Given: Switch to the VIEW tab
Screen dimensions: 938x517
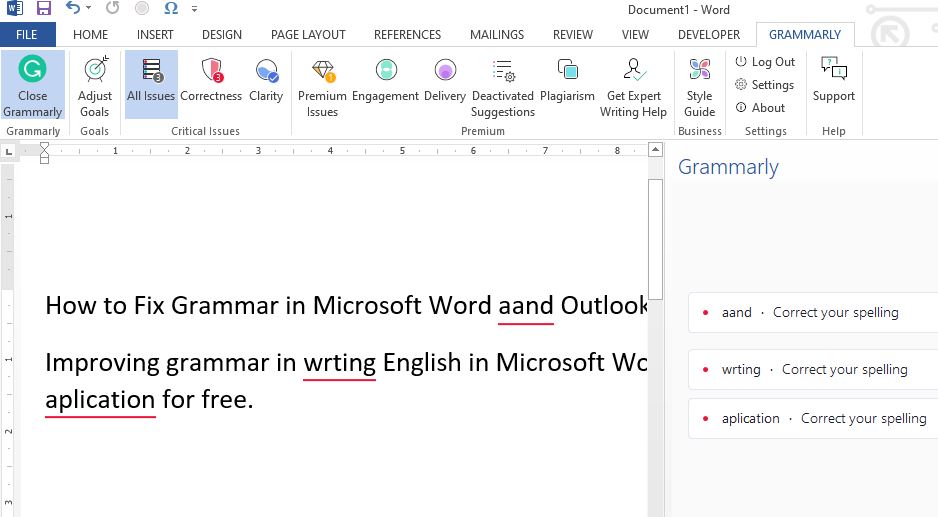Looking at the screenshot, I should point(635,35).
